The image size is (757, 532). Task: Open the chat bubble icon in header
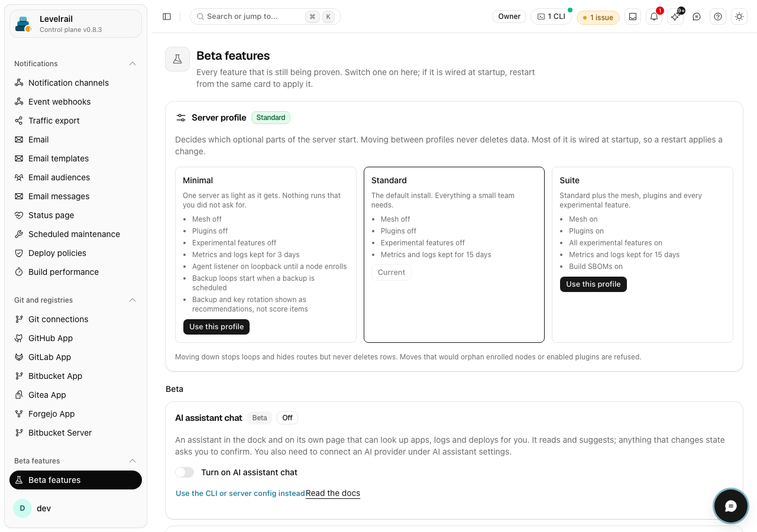(x=697, y=17)
